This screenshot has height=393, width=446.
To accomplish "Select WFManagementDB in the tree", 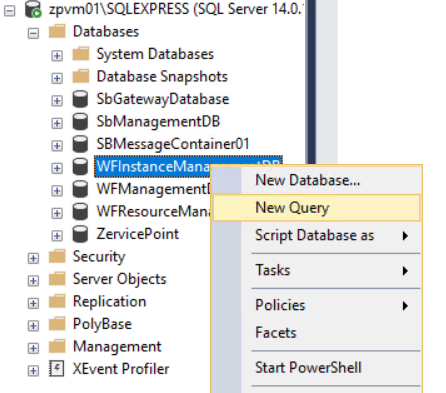I will (x=153, y=189).
